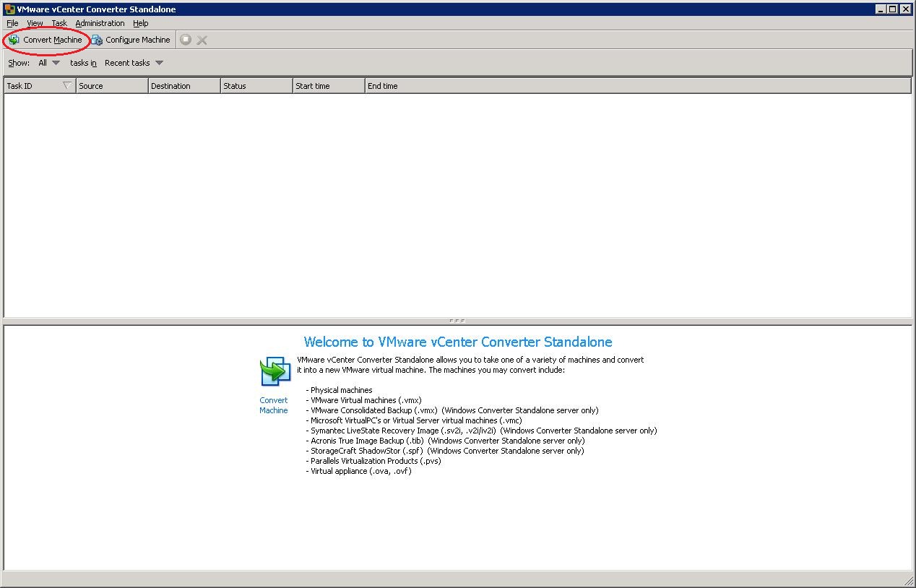Open the Administration menu

coord(100,23)
